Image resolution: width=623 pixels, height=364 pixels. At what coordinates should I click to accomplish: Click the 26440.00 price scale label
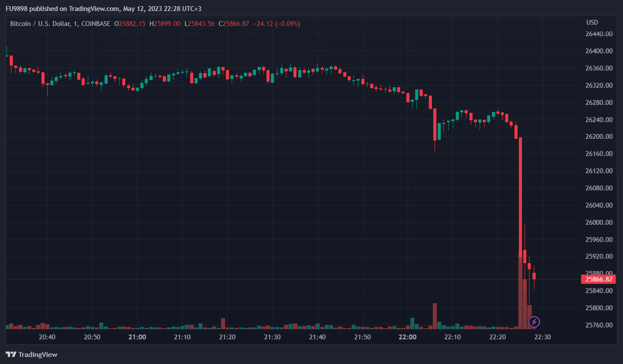point(599,34)
